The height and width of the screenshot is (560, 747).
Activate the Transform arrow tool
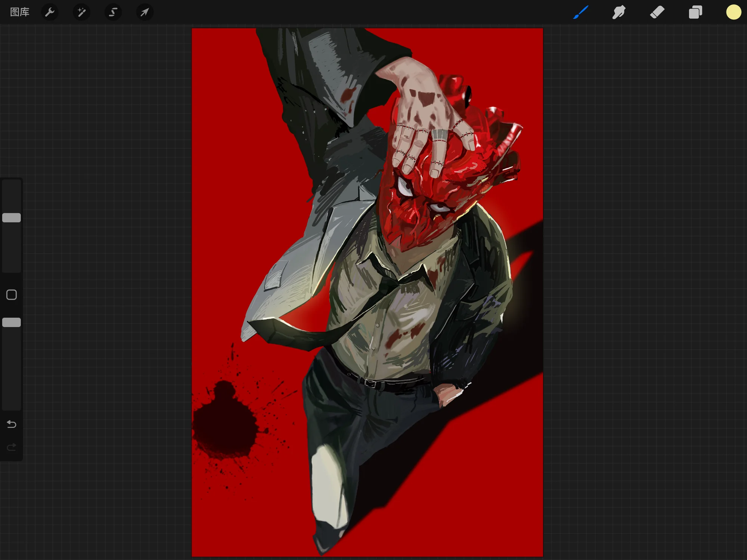coord(145,12)
